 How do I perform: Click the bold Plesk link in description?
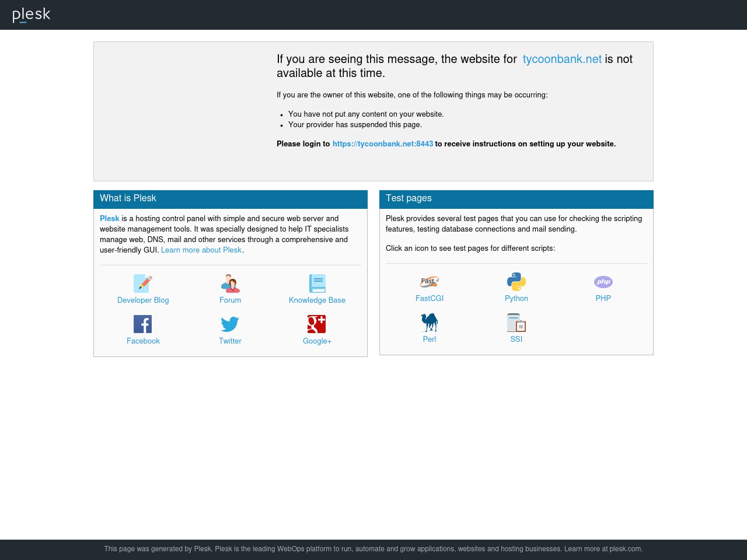pyautogui.click(x=110, y=219)
